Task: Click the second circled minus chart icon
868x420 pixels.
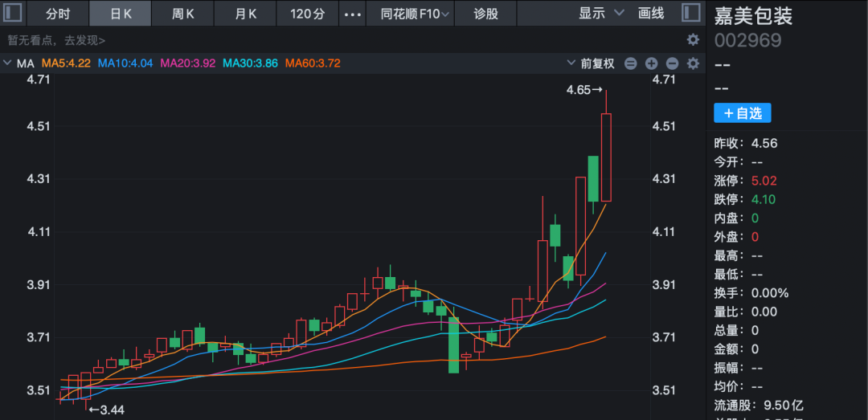Action: [672, 63]
